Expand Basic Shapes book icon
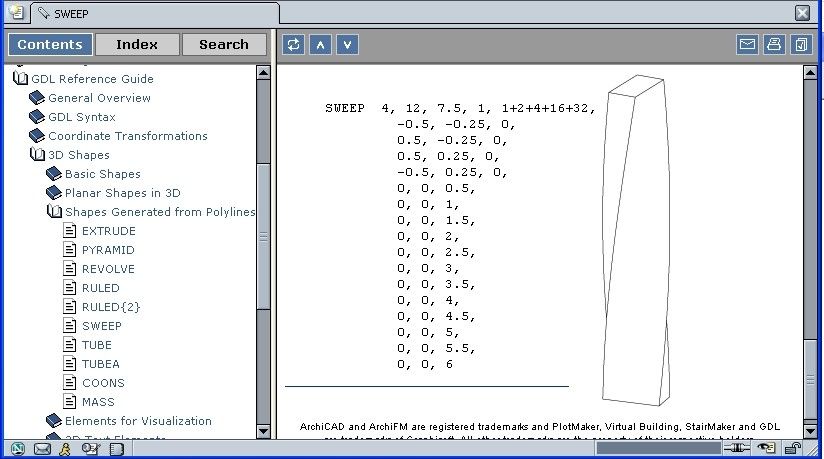This screenshot has width=824, height=459. pyautogui.click(x=54, y=174)
